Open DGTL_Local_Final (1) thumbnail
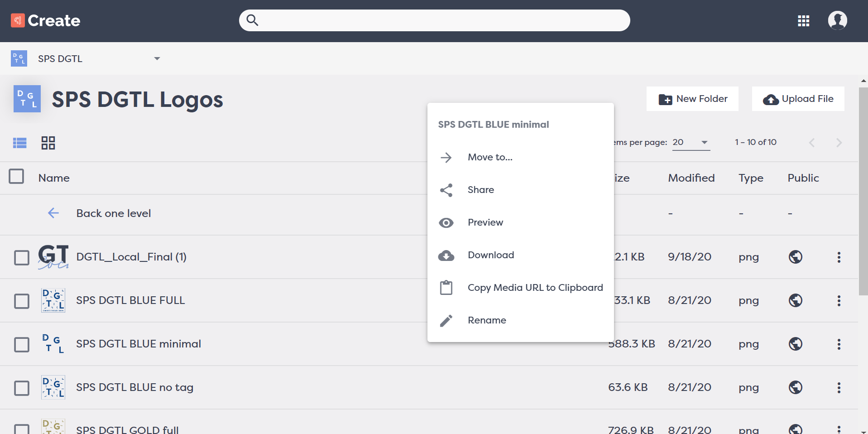 [53, 257]
